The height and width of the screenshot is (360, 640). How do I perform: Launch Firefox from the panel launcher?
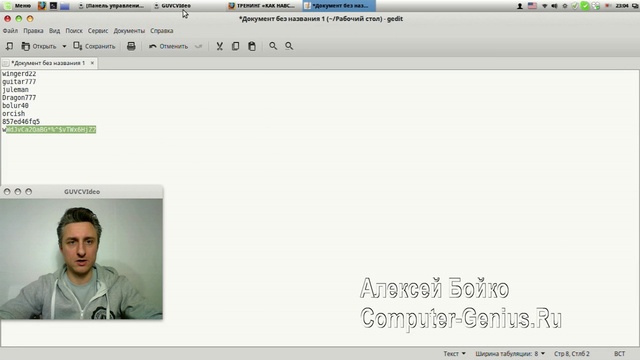[42, 6]
